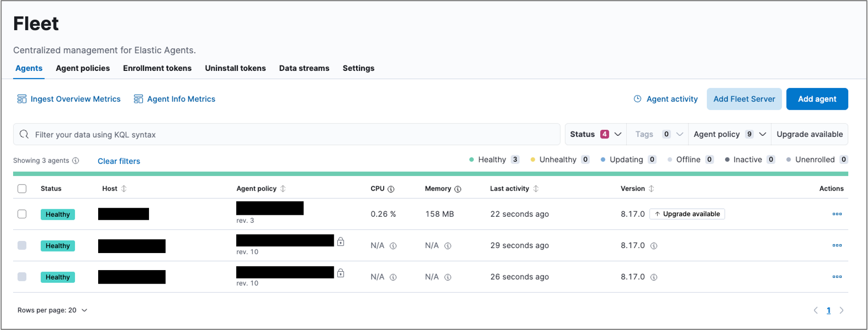Sort by Version column arrows icon
868x330 pixels.
(x=652, y=189)
